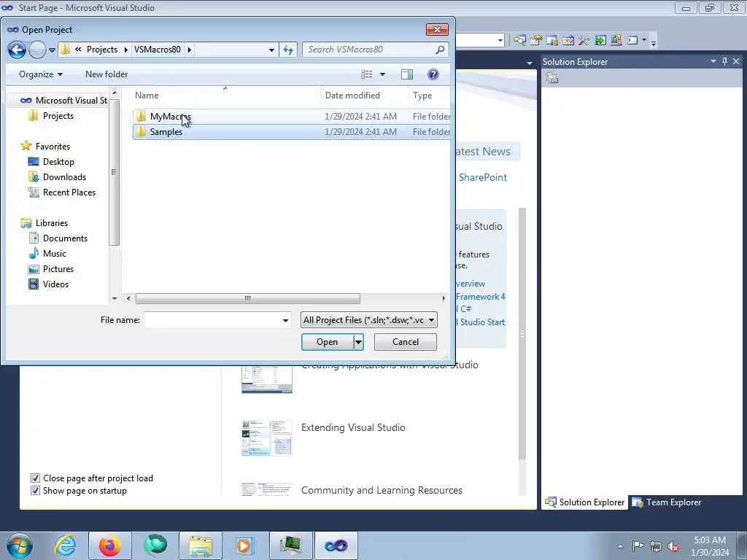Viewport: 747px width, 560px height.
Task: Pin the Solution Explorer panel
Action: [x=724, y=61]
